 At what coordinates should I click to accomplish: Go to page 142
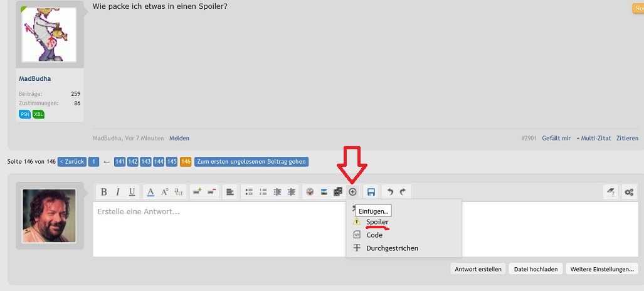tap(133, 162)
